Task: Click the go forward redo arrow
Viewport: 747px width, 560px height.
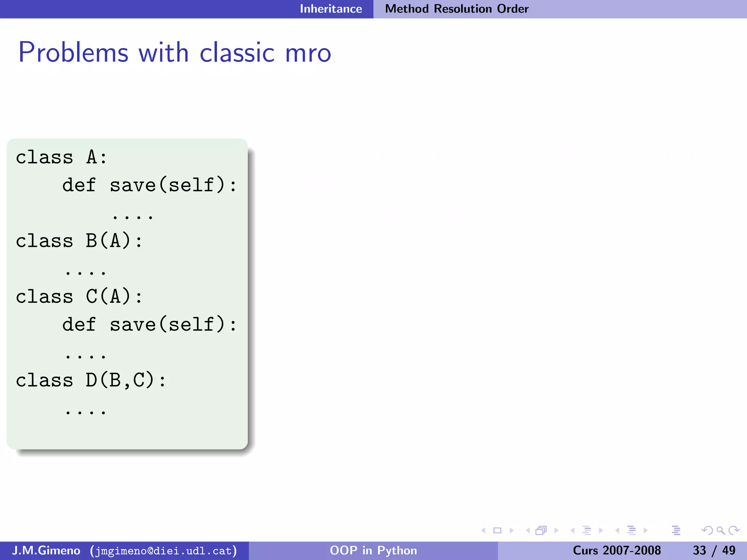Action: [734, 530]
